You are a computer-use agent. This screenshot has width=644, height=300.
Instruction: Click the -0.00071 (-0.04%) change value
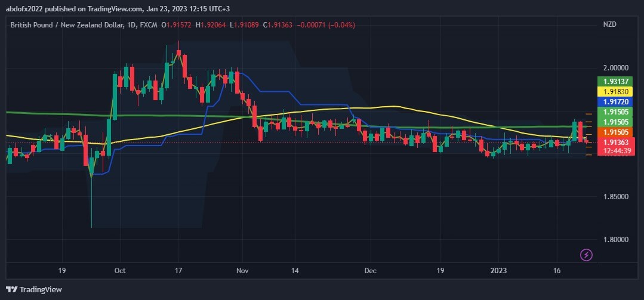pos(330,24)
